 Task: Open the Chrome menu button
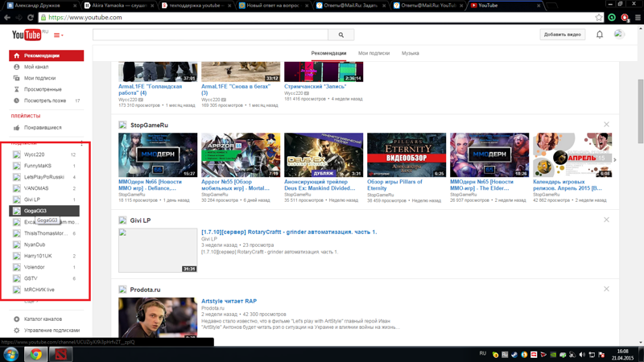[x=638, y=17]
